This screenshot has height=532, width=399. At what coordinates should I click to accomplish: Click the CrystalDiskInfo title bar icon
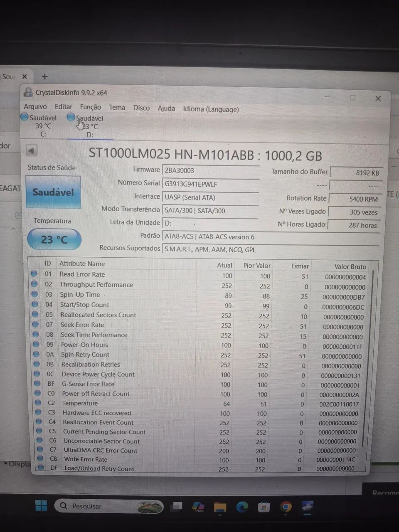[28, 92]
